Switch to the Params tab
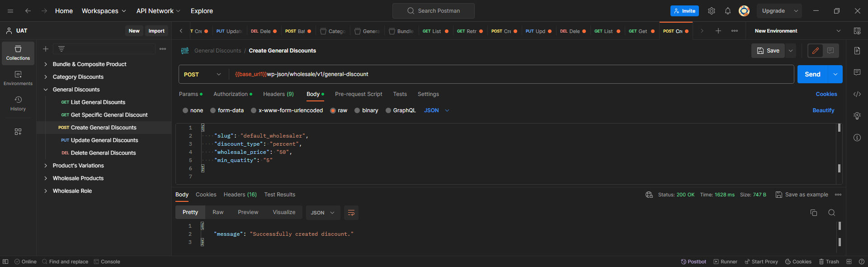This screenshot has width=868, height=267. click(190, 94)
